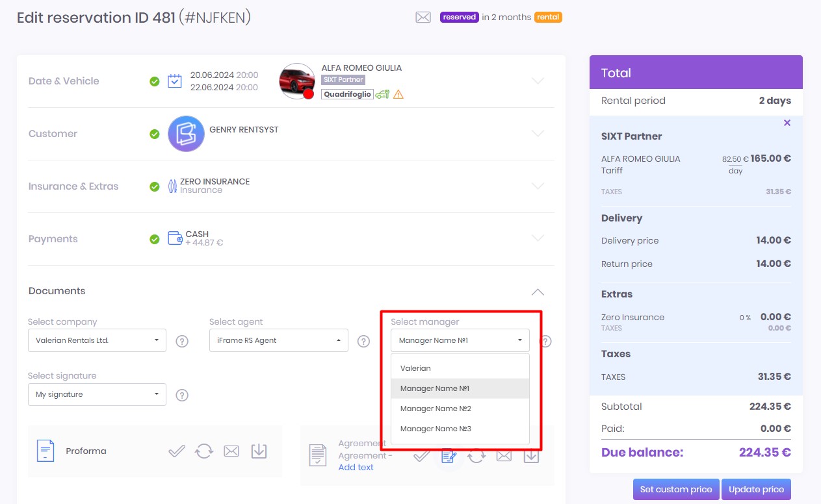
Task: Click the Add text link
Action: pyautogui.click(x=356, y=467)
